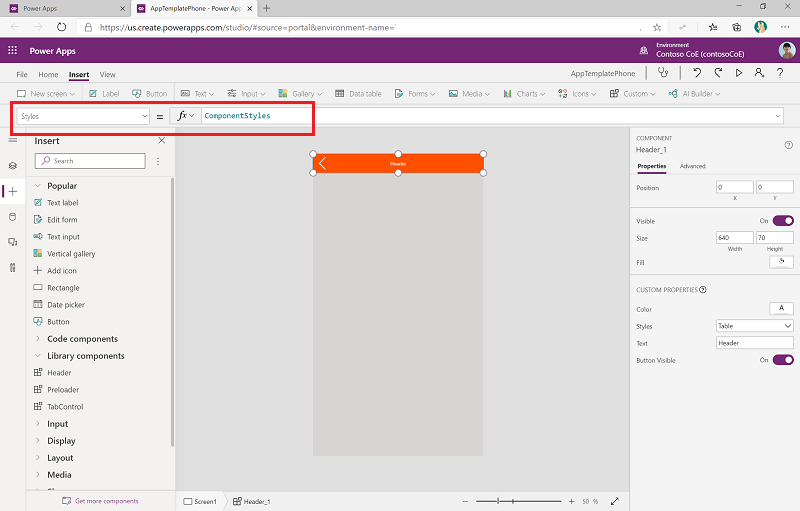The width and height of the screenshot is (800, 511).
Task: Click the back arrow in the orange header
Action: [x=322, y=163]
